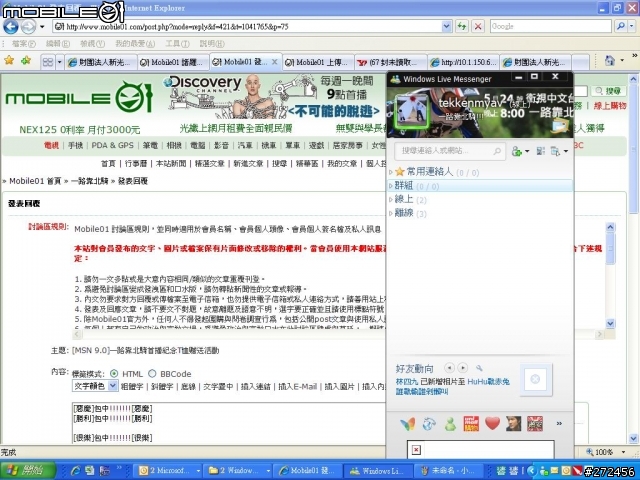This screenshot has width=640, height=480.
Task: Click the 本站新聞 nav link
Action: (x=171, y=163)
